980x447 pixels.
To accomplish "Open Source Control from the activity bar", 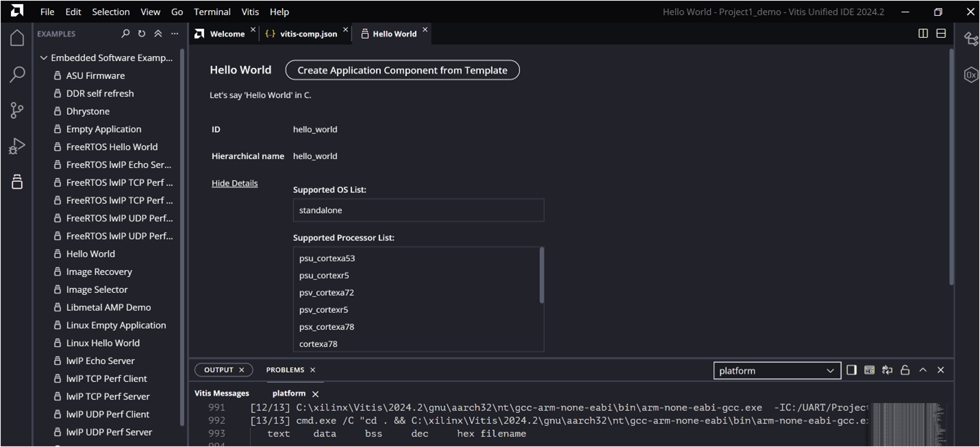I will [x=16, y=110].
